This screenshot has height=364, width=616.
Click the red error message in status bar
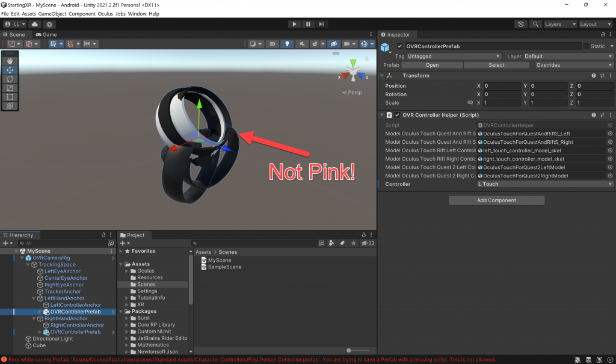click(x=252, y=360)
